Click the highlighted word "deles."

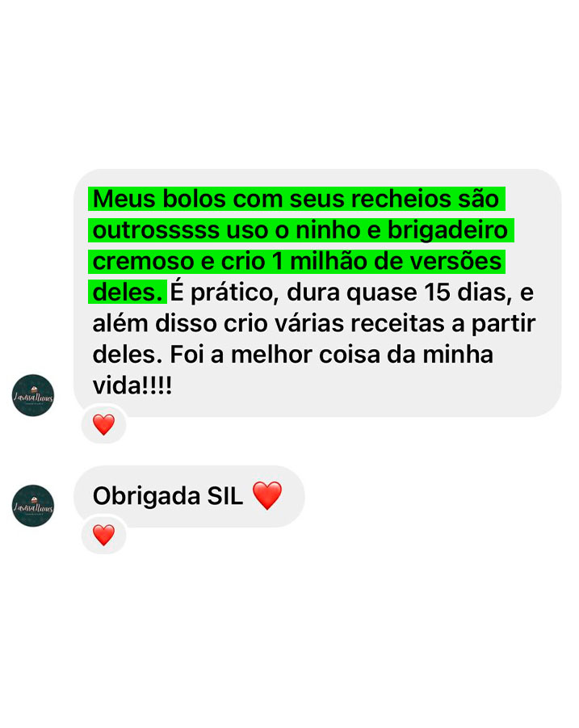tap(128, 292)
